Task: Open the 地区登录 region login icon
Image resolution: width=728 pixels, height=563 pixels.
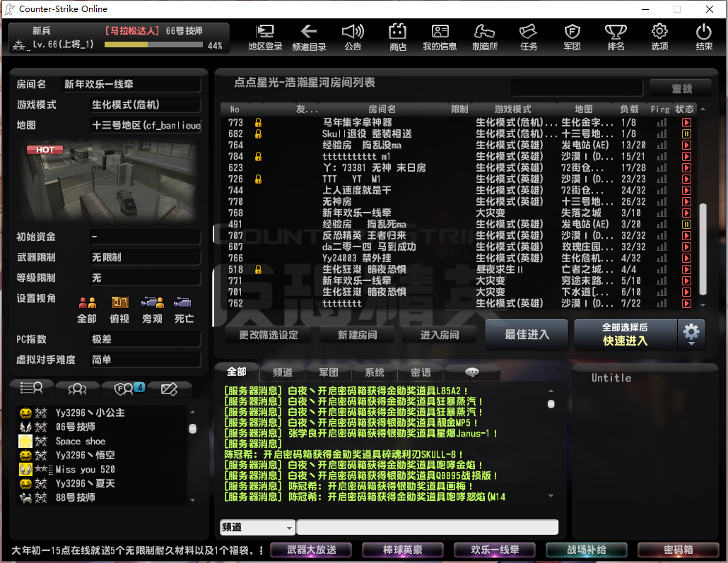Action: pos(265,37)
